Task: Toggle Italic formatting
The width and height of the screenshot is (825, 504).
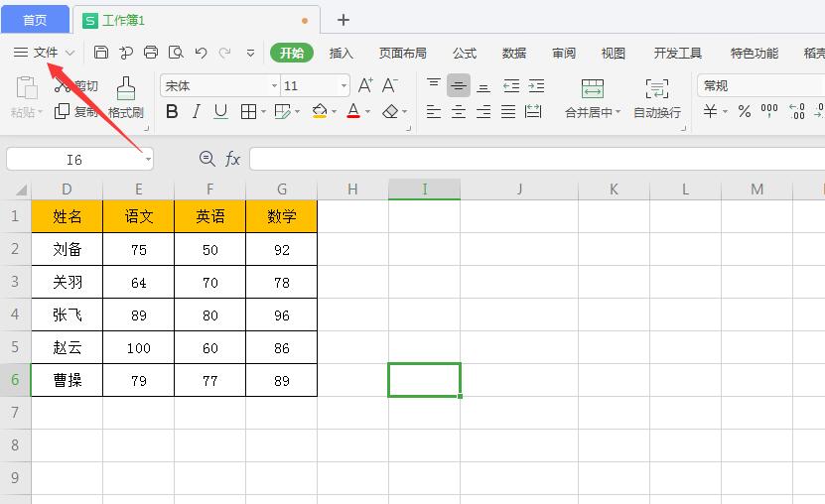Action: [x=197, y=111]
